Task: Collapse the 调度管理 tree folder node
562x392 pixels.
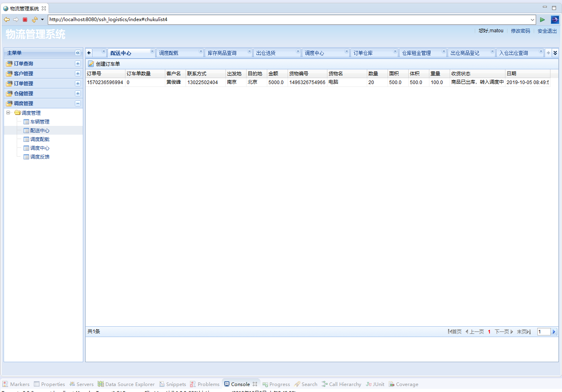Action: point(8,113)
